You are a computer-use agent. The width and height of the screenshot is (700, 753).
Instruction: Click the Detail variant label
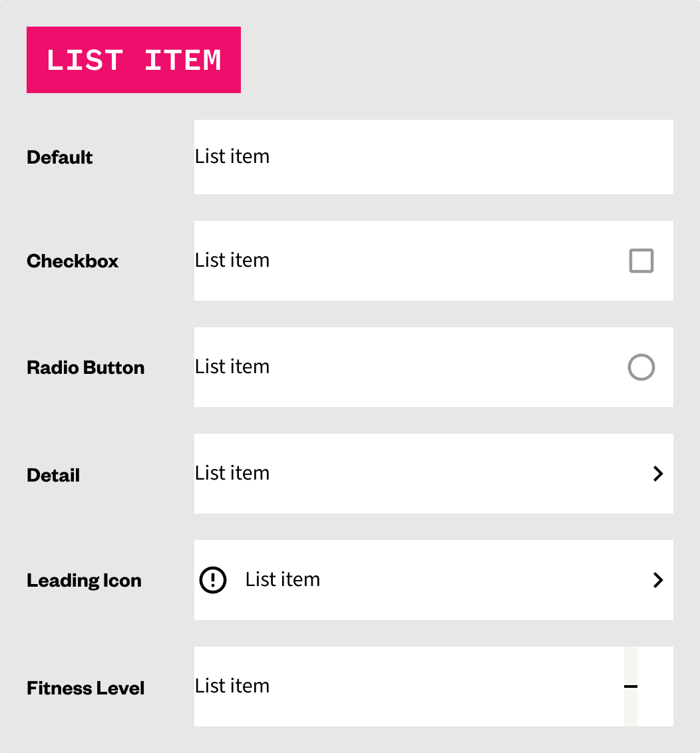click(x=53, y=476)
